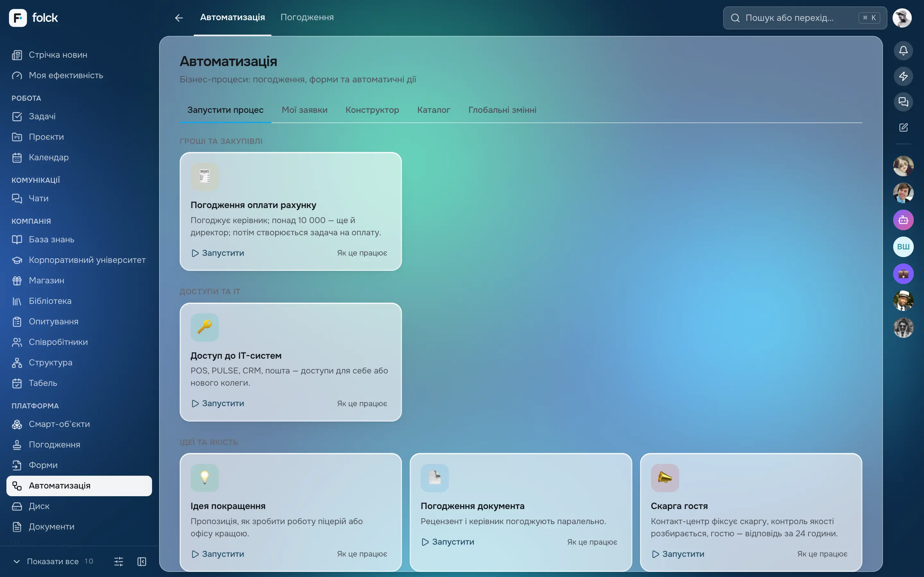924x577 pixels.
Task: Open the user profile avatar menu
Action: 902,18
